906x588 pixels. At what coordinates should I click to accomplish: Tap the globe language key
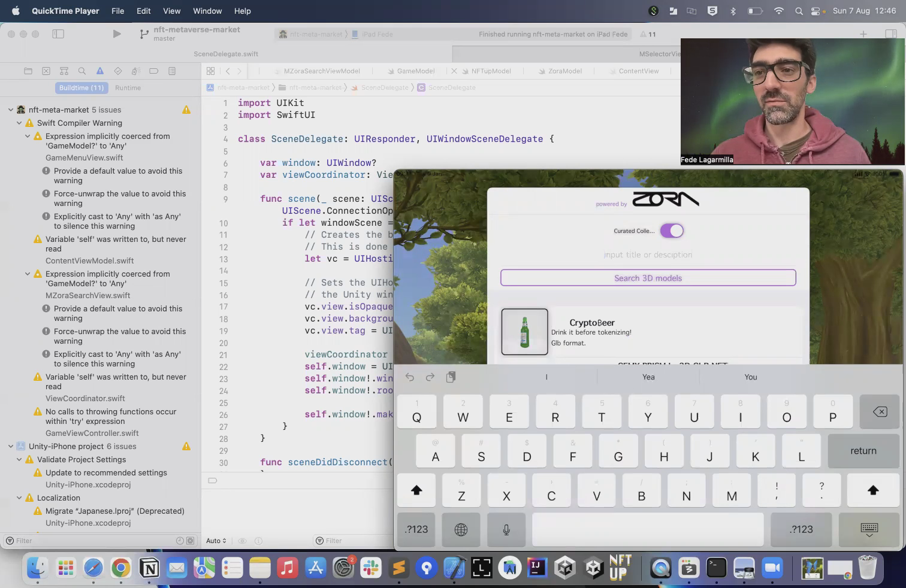[x=461, y=529]
